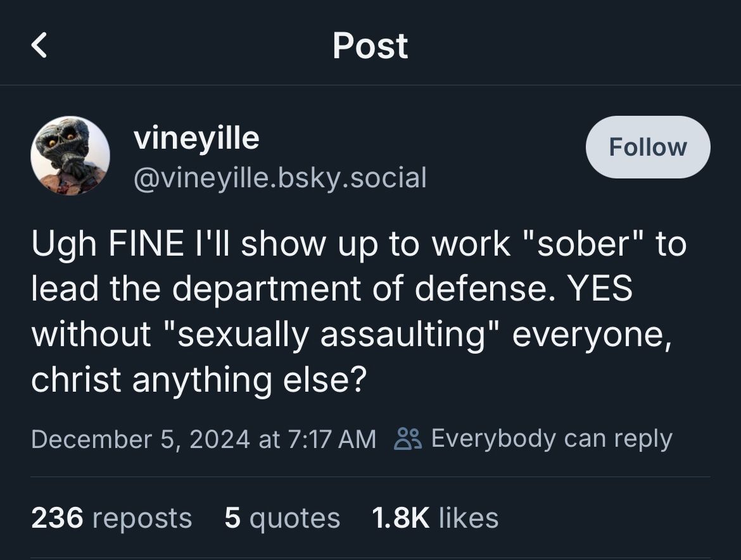Click the @vineyille.bsky.social handle
Screen dimensions: 741x560
pyautogui.click(x=280, y=178)
